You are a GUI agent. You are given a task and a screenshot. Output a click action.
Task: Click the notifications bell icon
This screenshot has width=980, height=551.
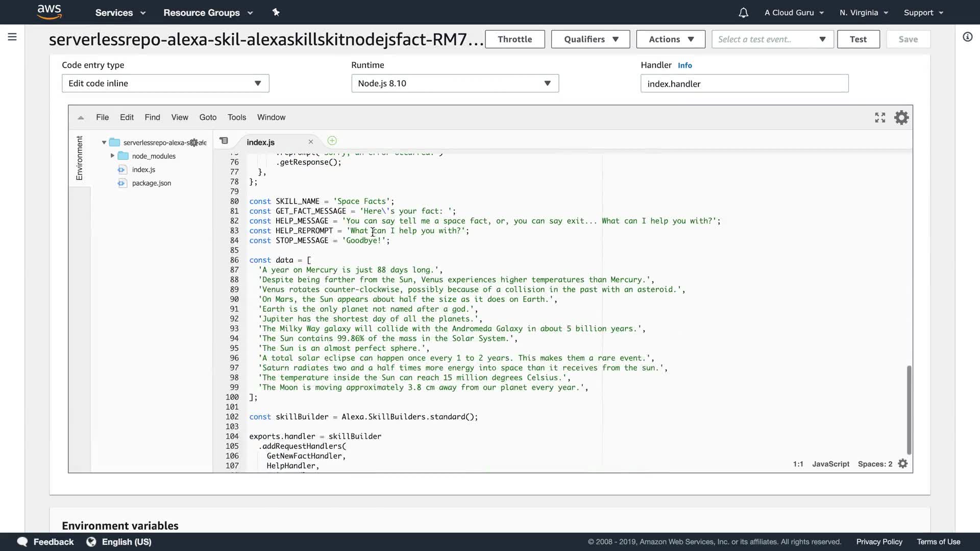pyautogui.click(x=743, y=13)
